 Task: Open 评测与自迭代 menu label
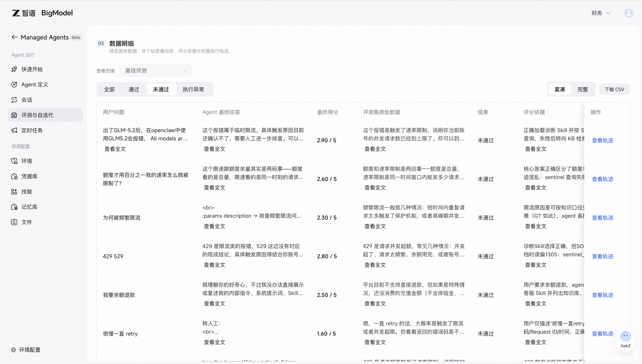[37, 115]
